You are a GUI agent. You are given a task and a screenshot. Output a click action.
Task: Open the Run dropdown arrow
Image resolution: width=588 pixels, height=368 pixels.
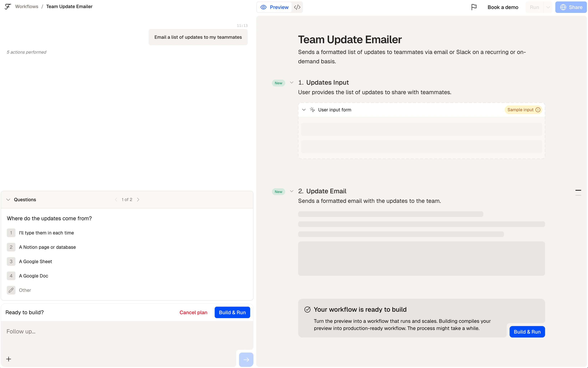tap(548, 7)
